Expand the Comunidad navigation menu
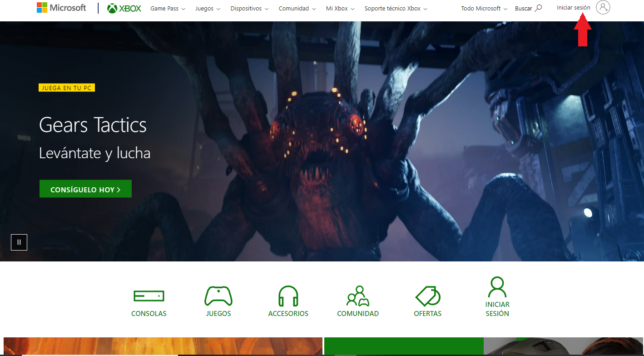This screenshot has width=644, height=356. coord(297,9)
